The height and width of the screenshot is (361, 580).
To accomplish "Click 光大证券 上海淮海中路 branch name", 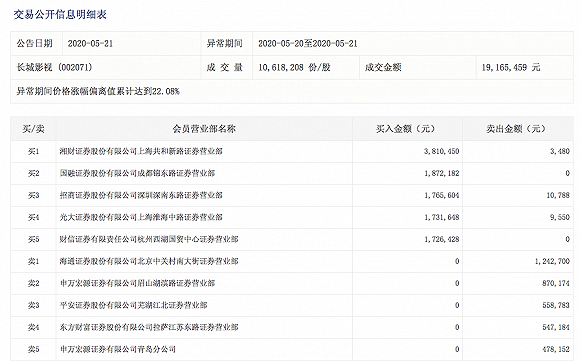I will 141,217.
